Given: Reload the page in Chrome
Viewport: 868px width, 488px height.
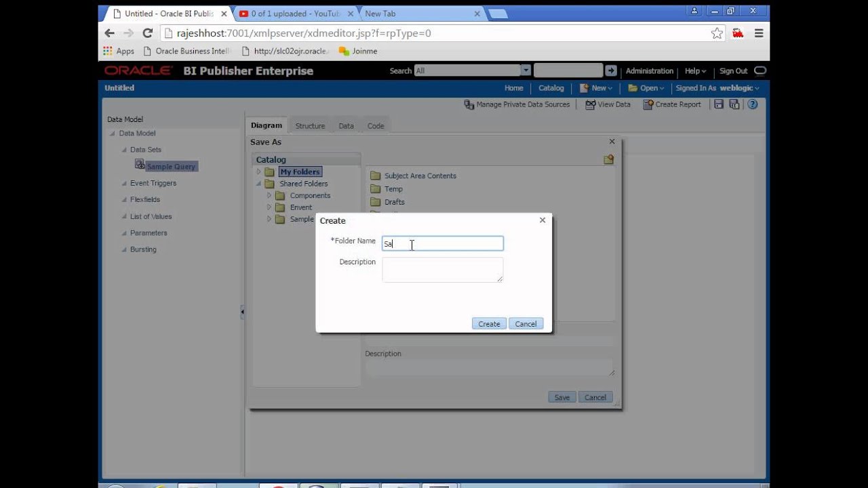Looking at the screenshot, I should point(147,33).
